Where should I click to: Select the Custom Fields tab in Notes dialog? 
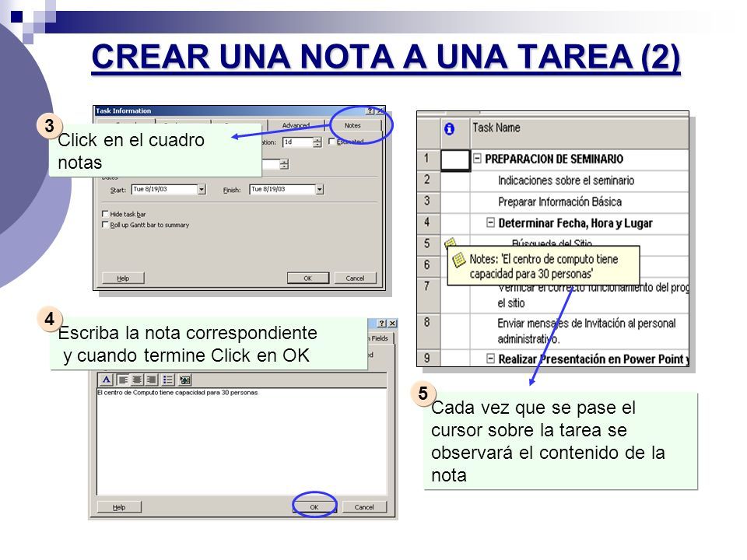380,338
